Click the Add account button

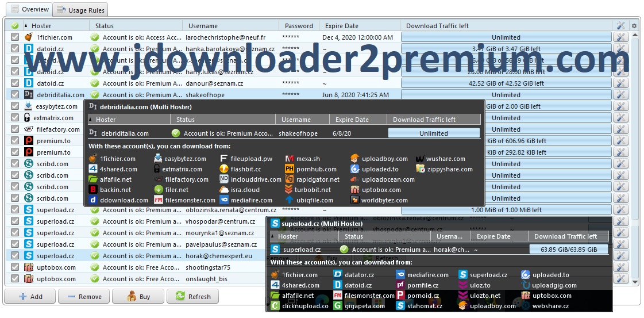click(30, 297)
